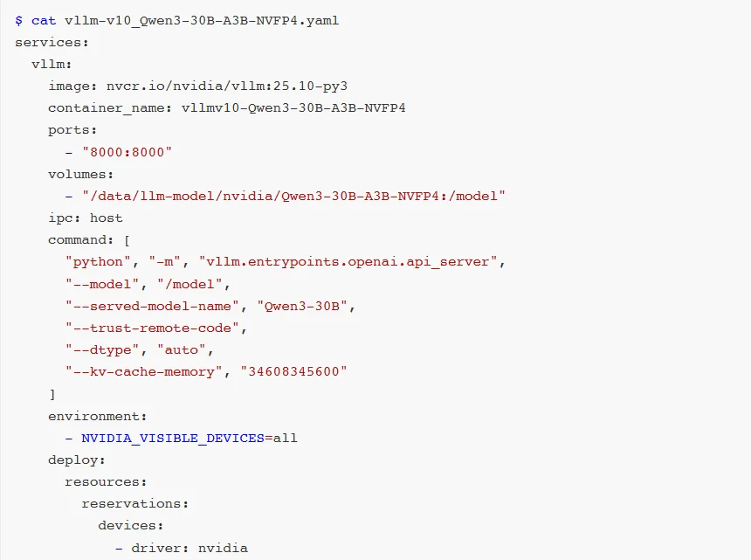Click the "services:" key
The width and height of the screenshot is (751, 560).
[52, 42]
